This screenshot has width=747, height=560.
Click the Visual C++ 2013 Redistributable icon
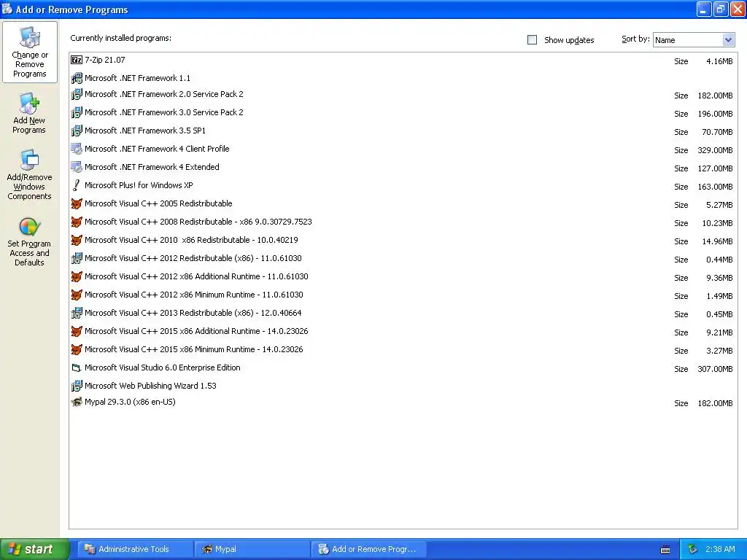pyautogui.click(x=76, y=313)
